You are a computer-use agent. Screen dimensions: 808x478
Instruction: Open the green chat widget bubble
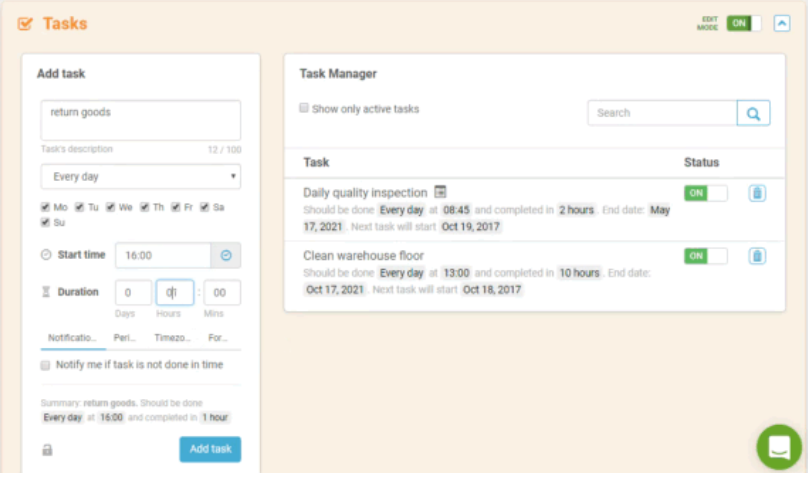(779, 447)
